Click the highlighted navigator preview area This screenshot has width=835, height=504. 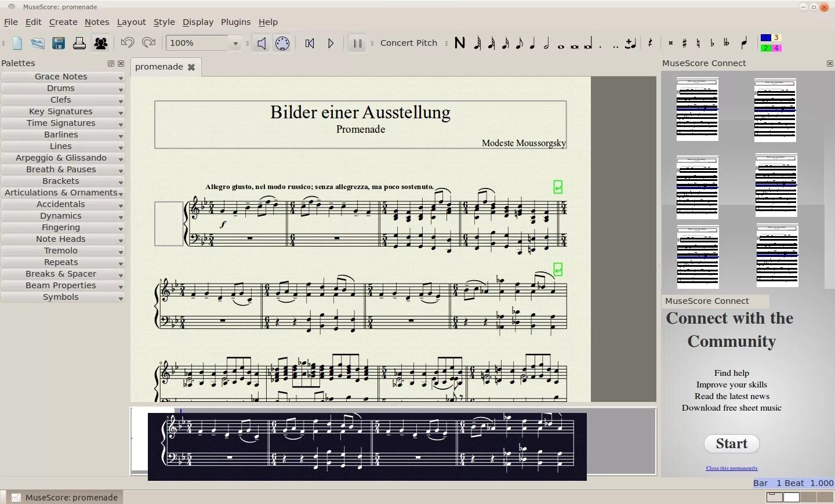tap(367, 446)
